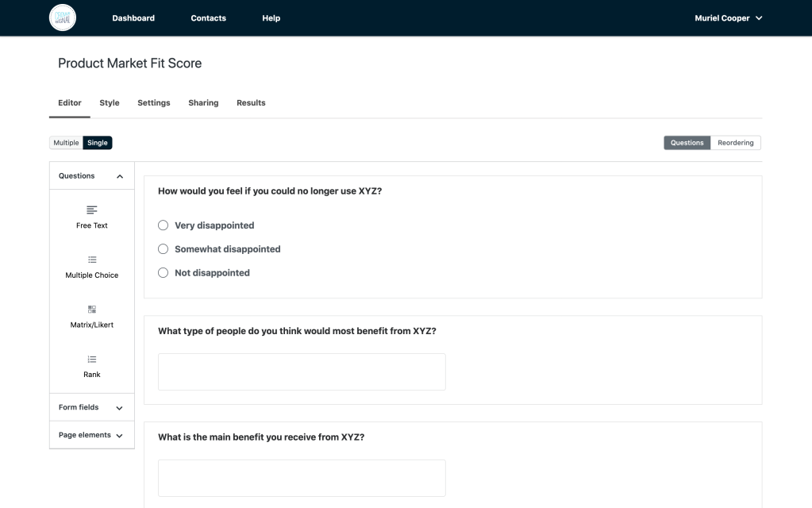Switch to Reordering view
The height and width of the screenshot is (508, 812).
click(x=735, y=143)
